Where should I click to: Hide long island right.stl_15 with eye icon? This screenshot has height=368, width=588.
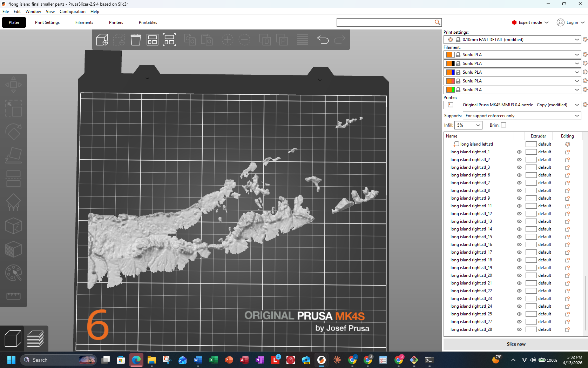click(x=519, y=237)
